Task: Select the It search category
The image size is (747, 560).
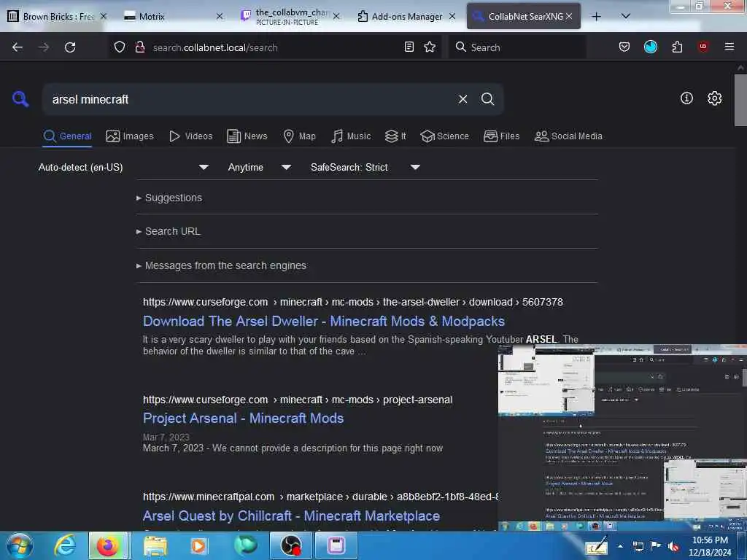Action: coord(395,136)
